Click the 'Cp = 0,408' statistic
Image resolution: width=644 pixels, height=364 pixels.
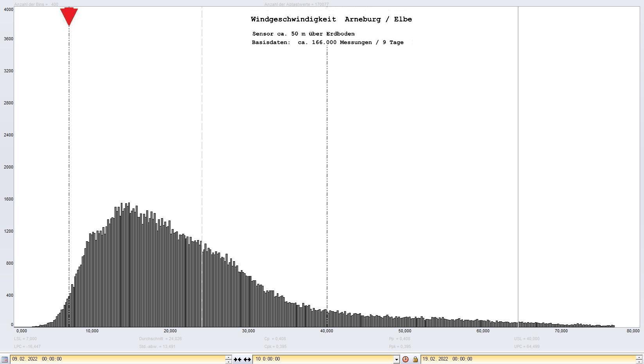point(275,339)
